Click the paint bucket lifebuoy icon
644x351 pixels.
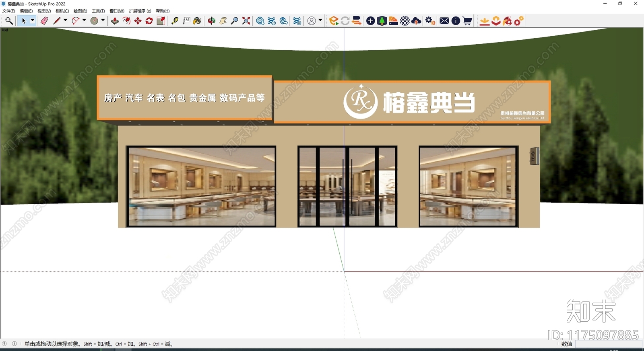tap(507, 21)
